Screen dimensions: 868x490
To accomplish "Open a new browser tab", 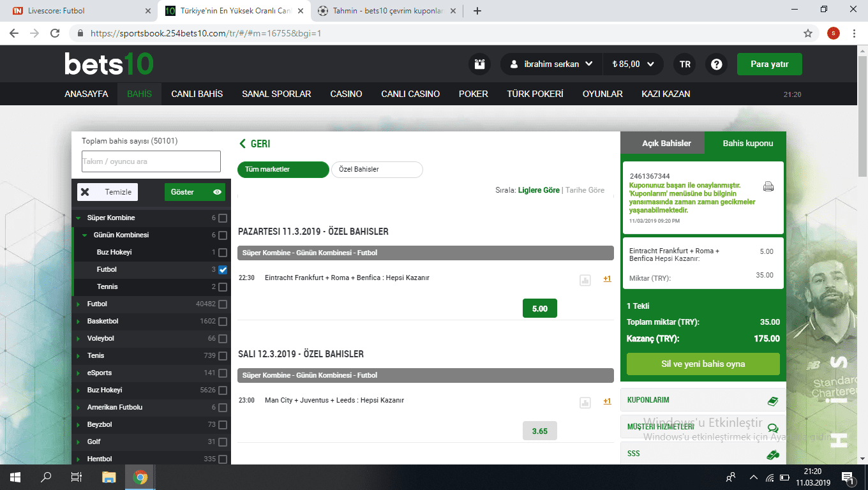I will (x=477, y=11).
